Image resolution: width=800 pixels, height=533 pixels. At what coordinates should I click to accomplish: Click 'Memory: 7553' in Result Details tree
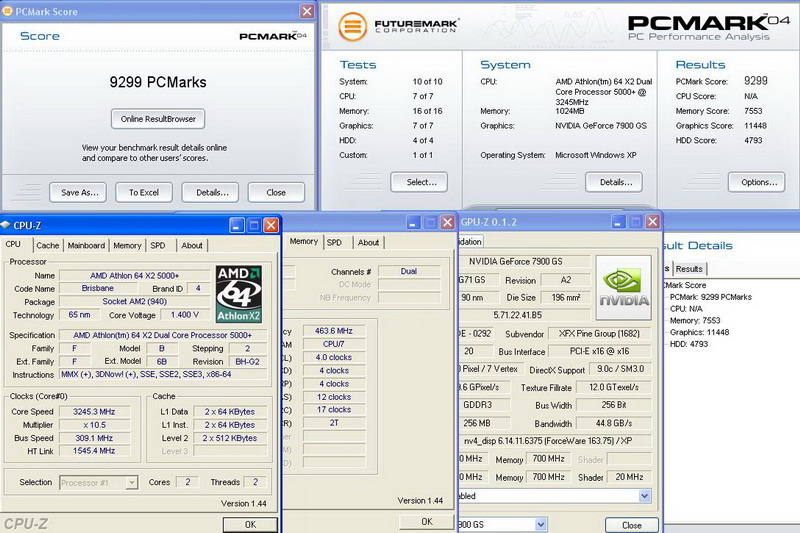tap(695, 320)
